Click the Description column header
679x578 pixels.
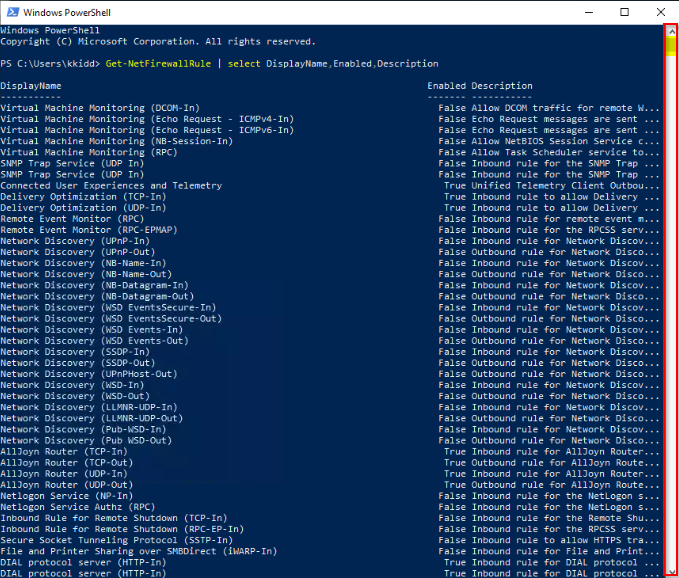502,86
